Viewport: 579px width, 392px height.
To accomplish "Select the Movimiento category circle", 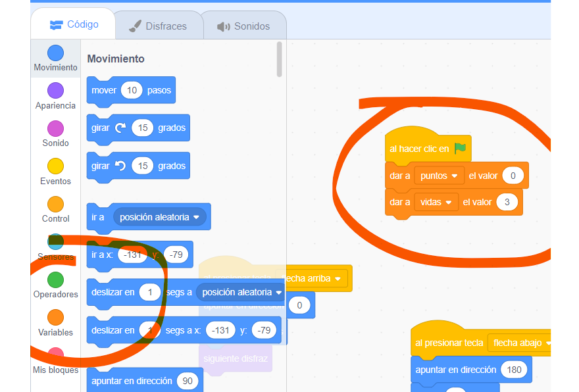I will [x=55, y=53].
